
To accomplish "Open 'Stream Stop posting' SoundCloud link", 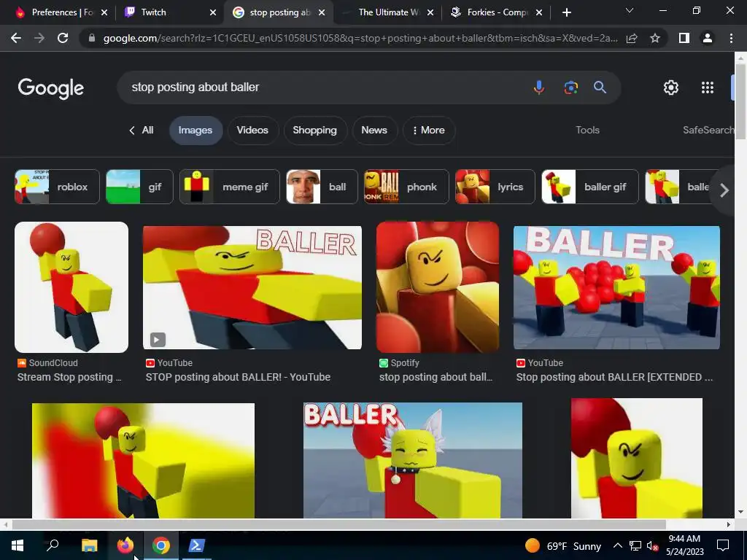I will click(x=69, y=377).
